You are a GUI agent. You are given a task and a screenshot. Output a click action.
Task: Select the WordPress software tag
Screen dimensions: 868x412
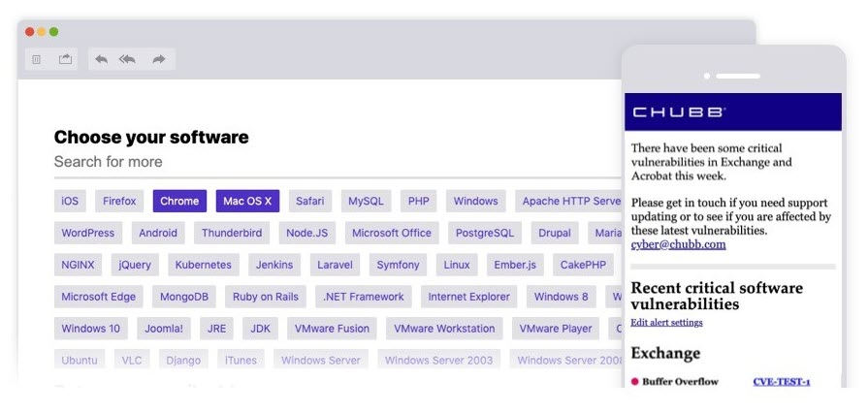[87, 233]
